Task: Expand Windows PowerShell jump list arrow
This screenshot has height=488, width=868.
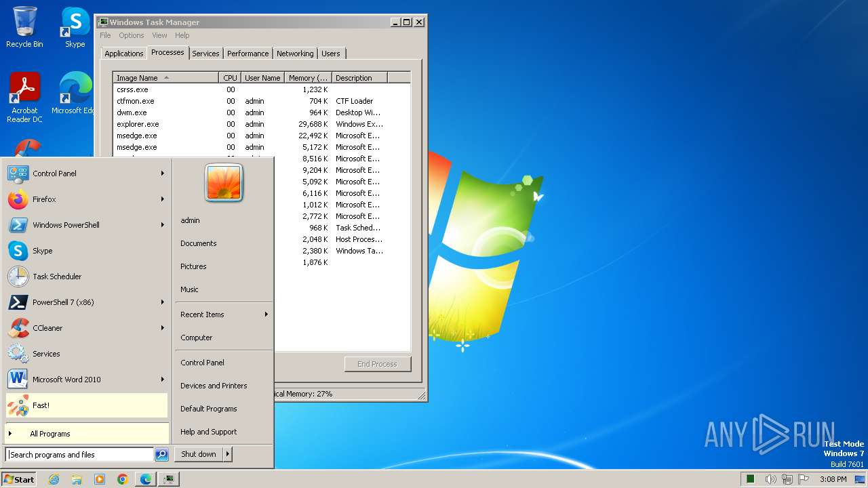Action: [163, 225]
